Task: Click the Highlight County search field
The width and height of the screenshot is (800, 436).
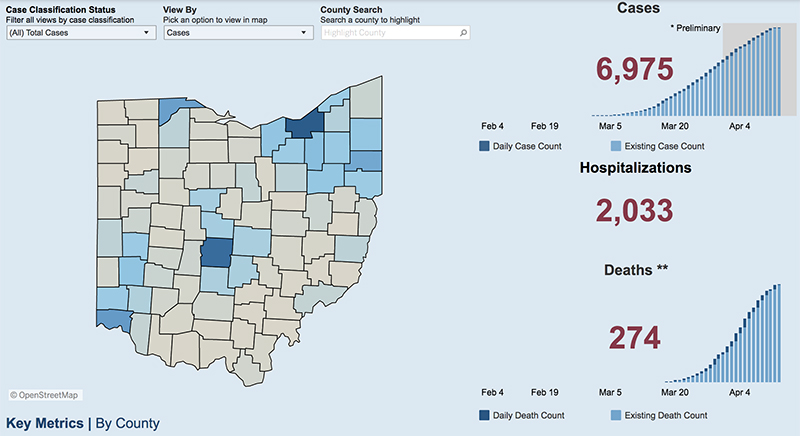Action: (x=395, y=33)
